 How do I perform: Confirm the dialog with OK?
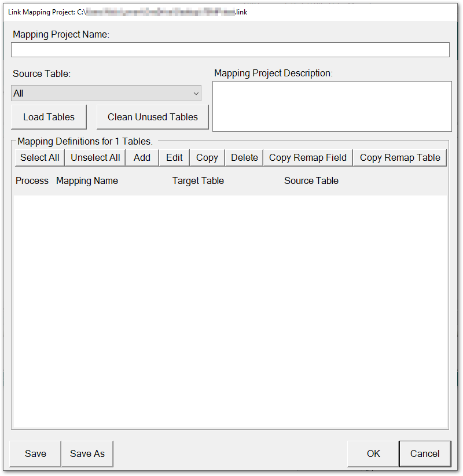click(373, 453)
